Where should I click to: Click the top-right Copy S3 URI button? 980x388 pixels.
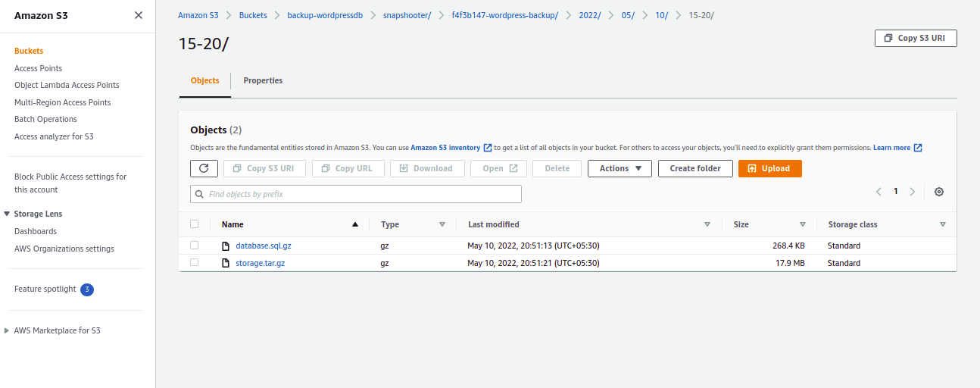pyautogui.click(x=916, y=38)
